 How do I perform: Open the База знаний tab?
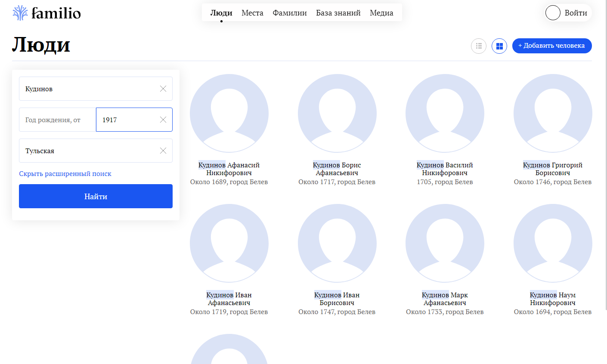(338, 13)
